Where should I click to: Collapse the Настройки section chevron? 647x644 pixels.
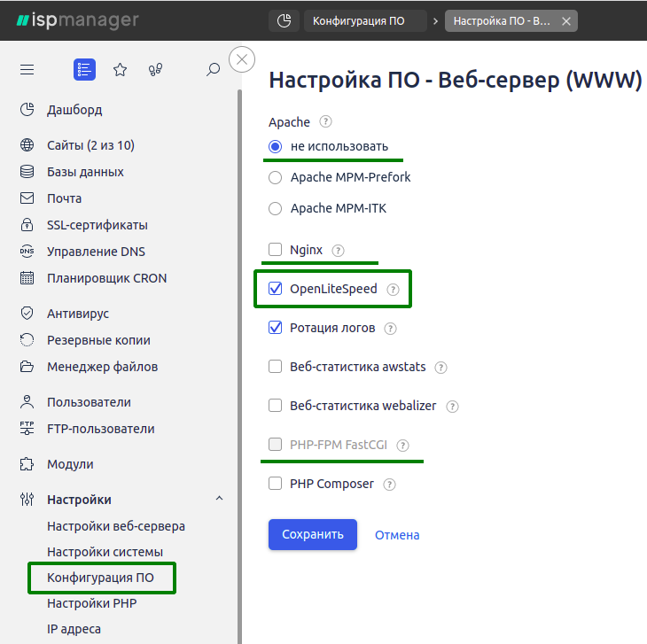(220, 499)
